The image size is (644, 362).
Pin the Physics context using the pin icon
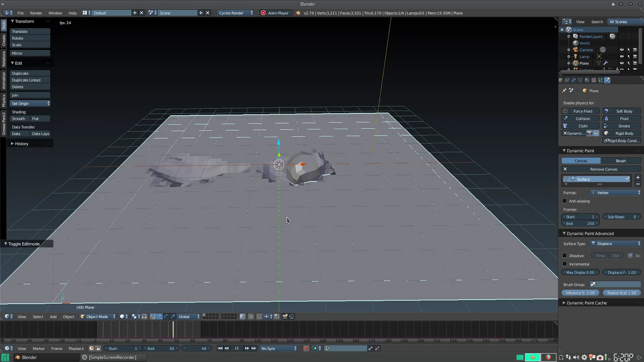(564, 90)
